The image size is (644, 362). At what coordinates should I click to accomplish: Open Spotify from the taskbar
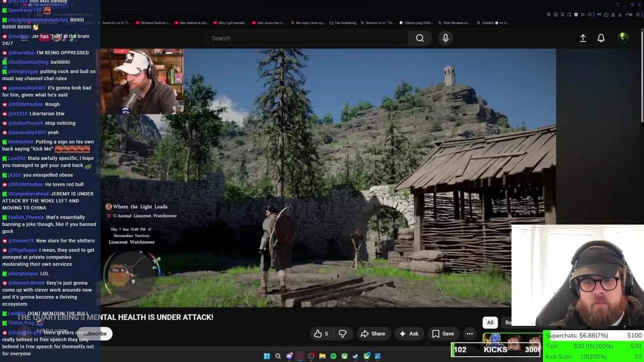334,356
